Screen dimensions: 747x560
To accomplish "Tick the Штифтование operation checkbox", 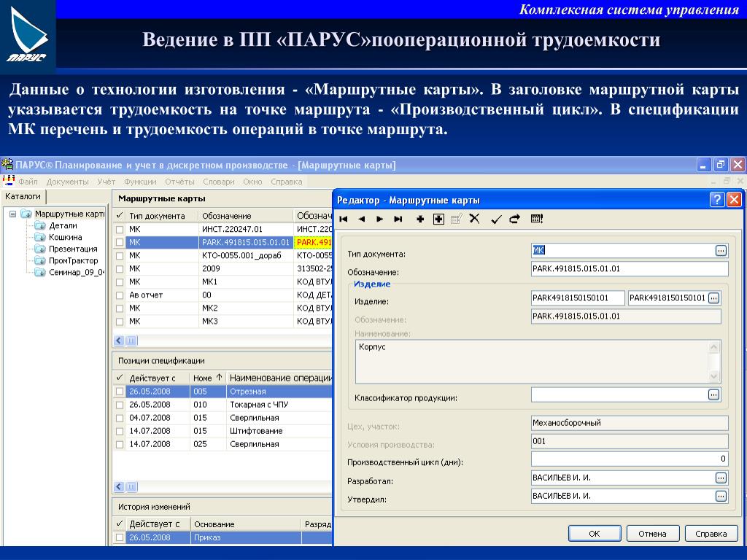I will (x=120, y=431).
